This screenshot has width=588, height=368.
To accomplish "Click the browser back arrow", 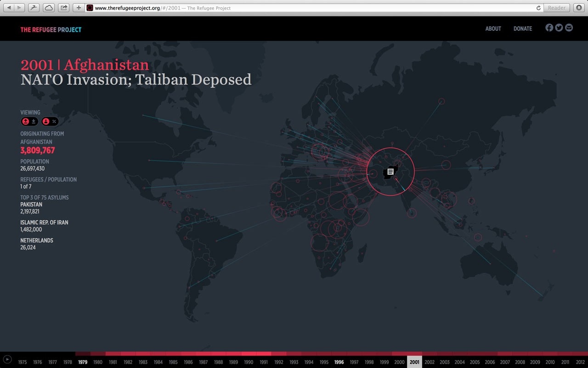I will pyautogui.click(x=9, y=8).
